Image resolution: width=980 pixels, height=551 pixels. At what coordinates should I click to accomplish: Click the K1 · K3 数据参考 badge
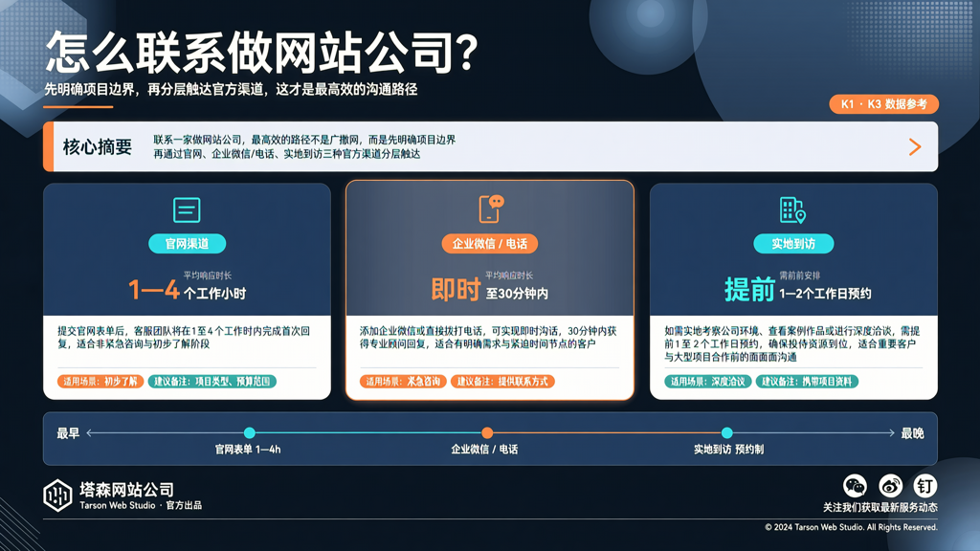883,104
